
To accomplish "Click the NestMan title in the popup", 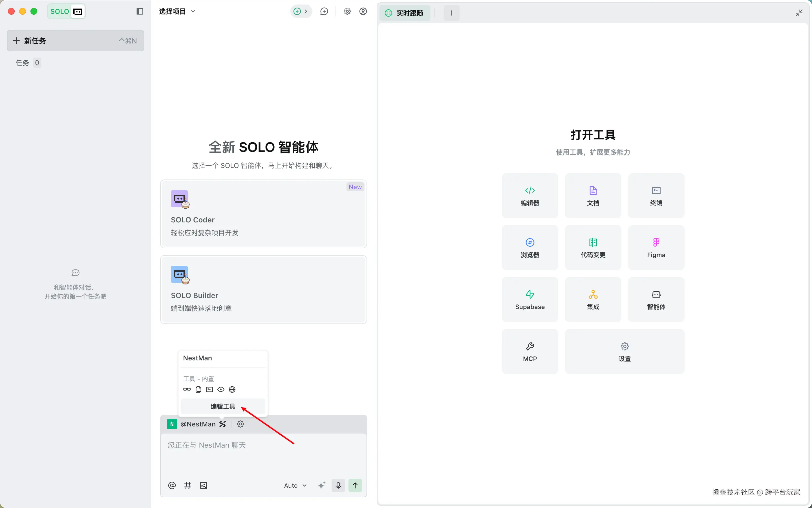I will pos(197,358).
